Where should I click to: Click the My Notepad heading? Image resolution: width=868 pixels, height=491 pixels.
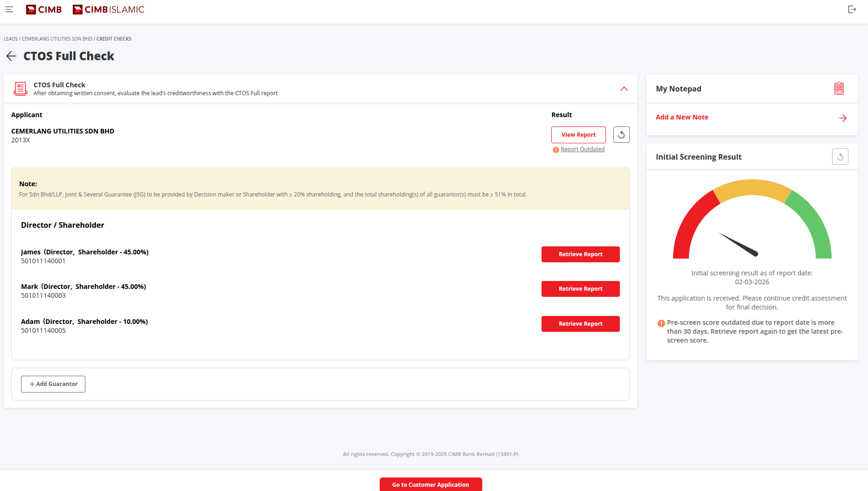tap(678, 89)
